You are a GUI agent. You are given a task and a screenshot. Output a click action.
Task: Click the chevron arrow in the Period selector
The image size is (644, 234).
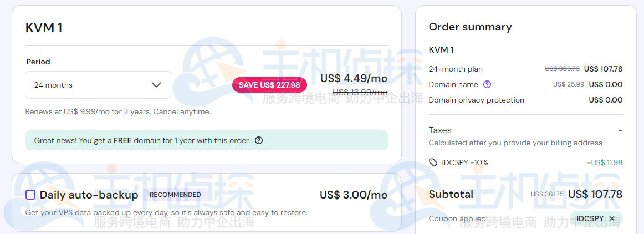pos(156,85)
